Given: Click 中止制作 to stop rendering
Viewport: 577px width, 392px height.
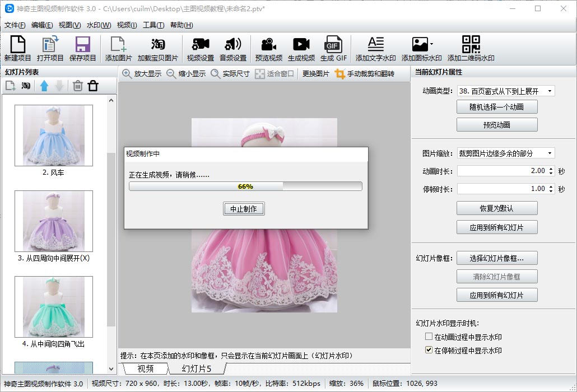Looking at the screenshot, I should (x=244, y=209).
